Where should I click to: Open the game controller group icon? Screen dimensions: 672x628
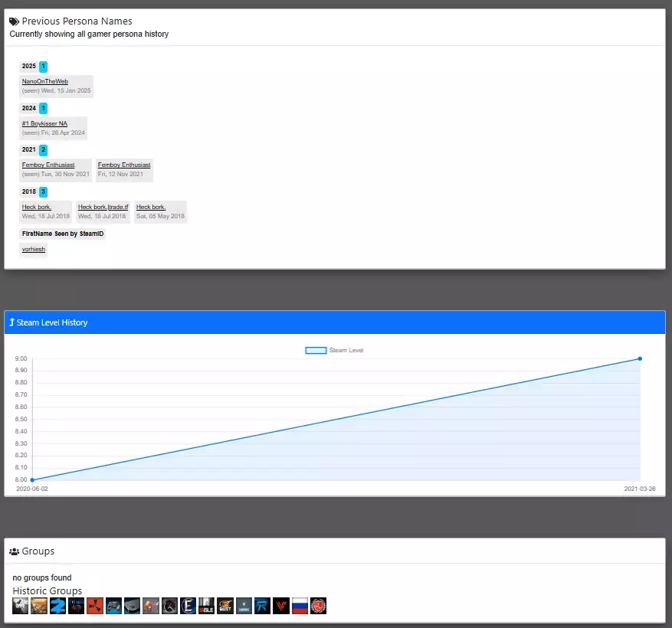point(113,606)
